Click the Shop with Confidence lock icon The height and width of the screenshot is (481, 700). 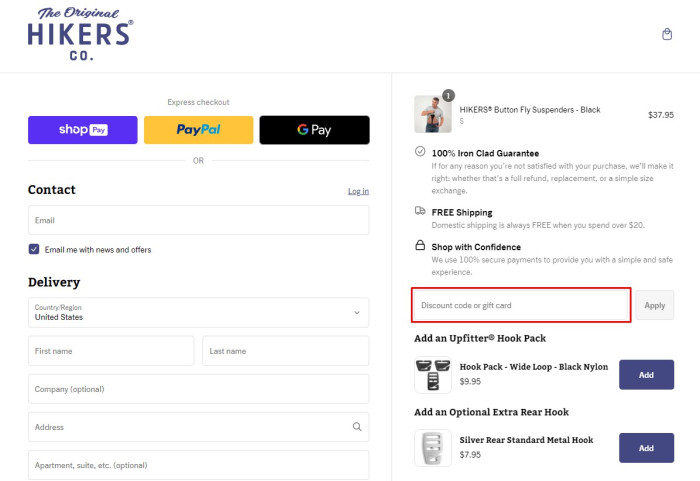[x=420, y=245]
